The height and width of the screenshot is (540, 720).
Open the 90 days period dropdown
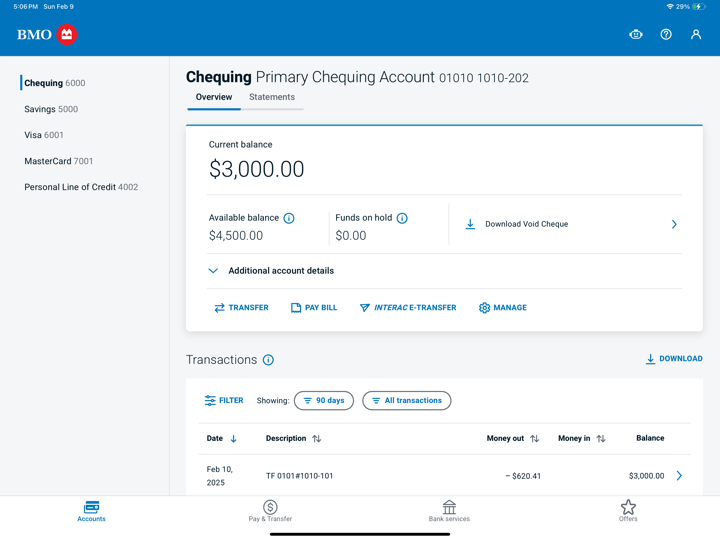coord(324,401)
